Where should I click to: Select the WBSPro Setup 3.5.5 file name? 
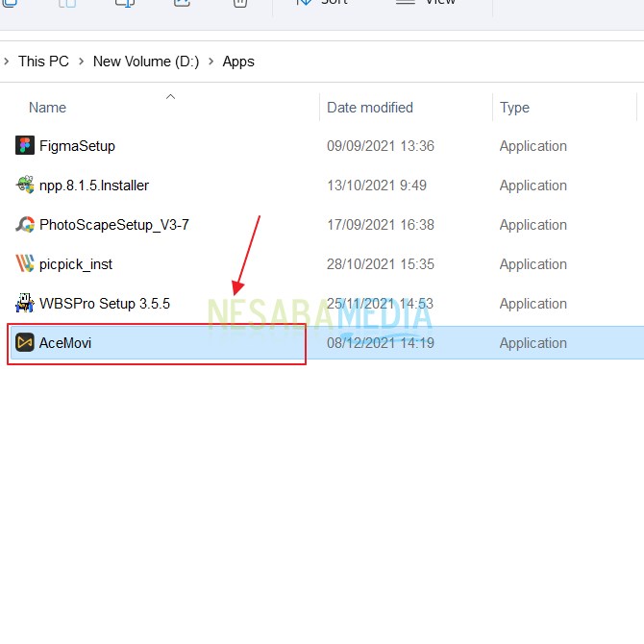point(105,304)
